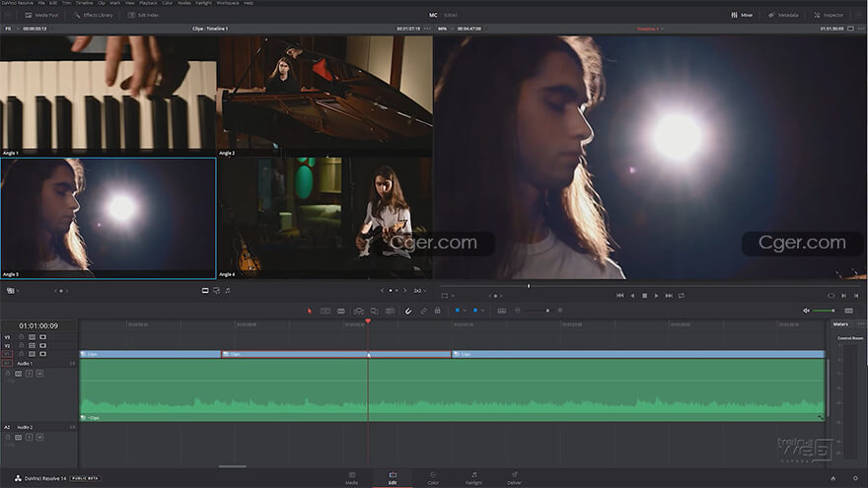Toggle the position lock padlock icon
This screenshot has width=868, height=488.
[437, 311]
